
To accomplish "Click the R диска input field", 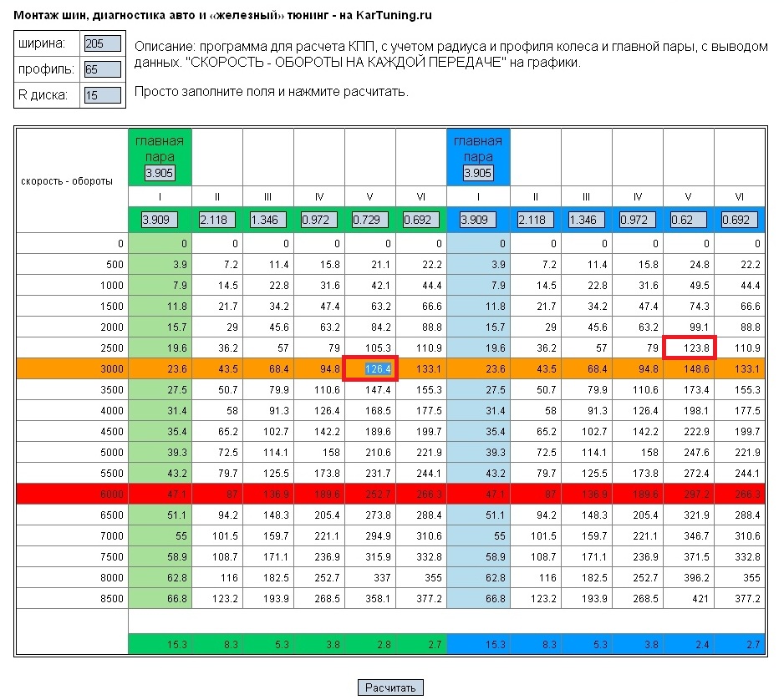I will click(103, 95).
